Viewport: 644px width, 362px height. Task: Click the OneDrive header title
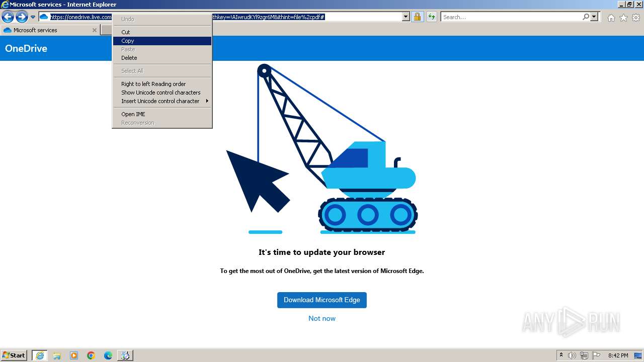pyautogui.click(x=26, y=48)
